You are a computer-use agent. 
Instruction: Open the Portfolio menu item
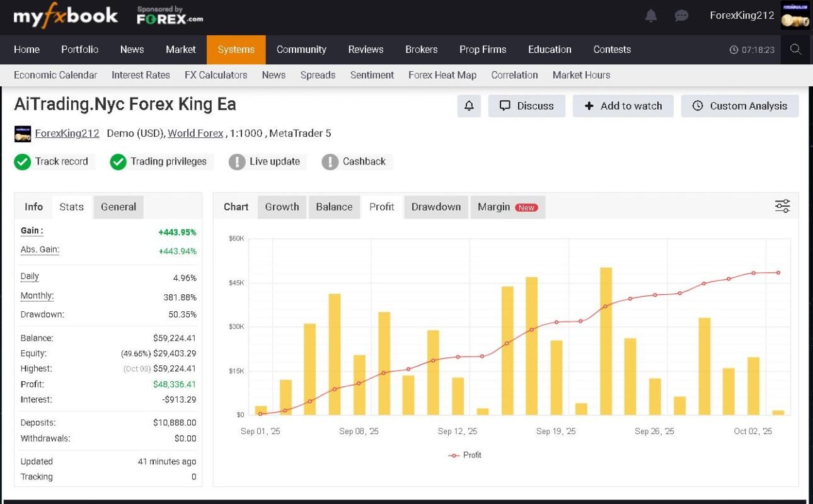(79, 50)
